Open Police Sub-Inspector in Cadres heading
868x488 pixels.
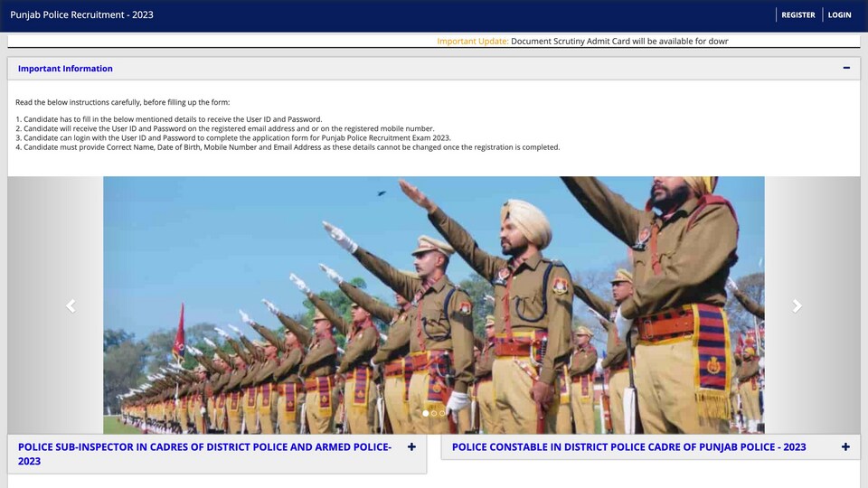204,454
